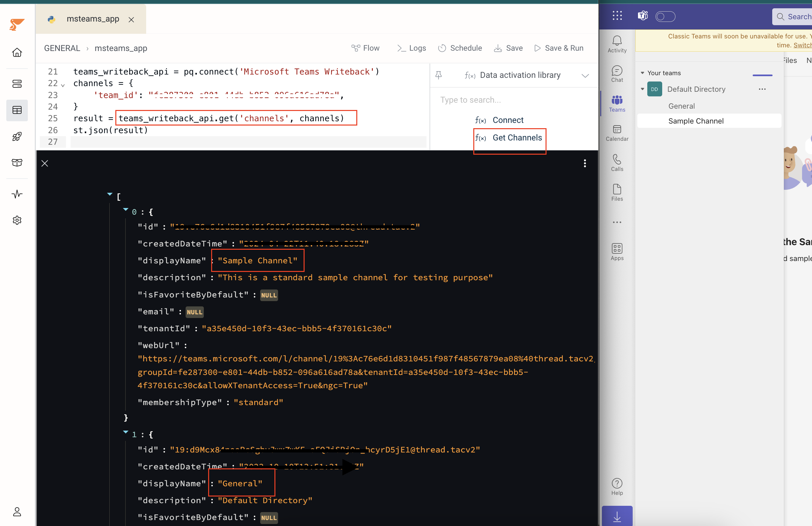Close the msteams_app tab

coord(131,20)
